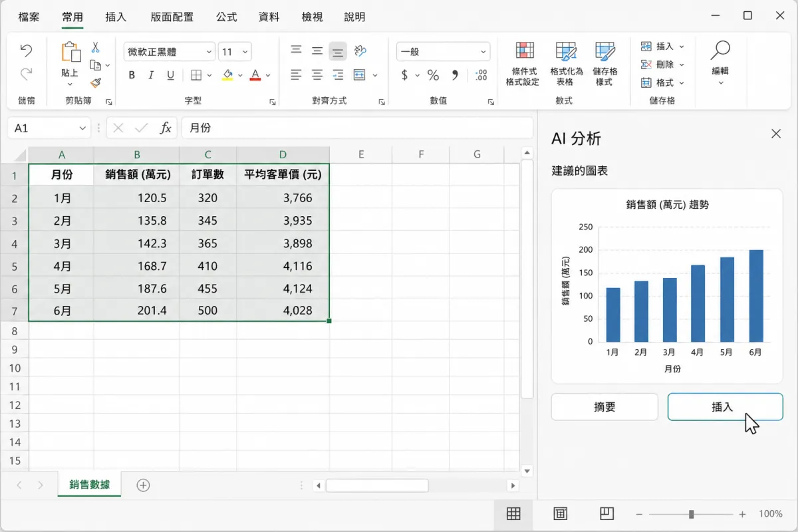Click the Indent icon in alignment group
The image size is (798, 532).
coord(338,75)
